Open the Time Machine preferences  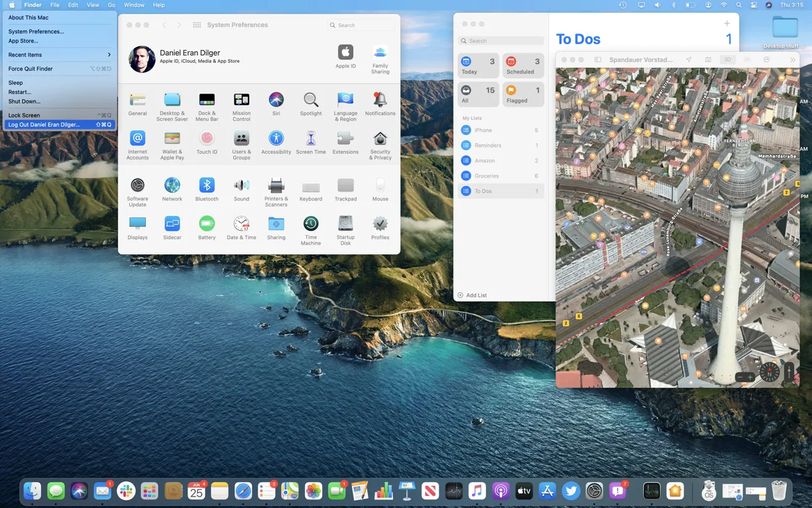click(311, 224)
